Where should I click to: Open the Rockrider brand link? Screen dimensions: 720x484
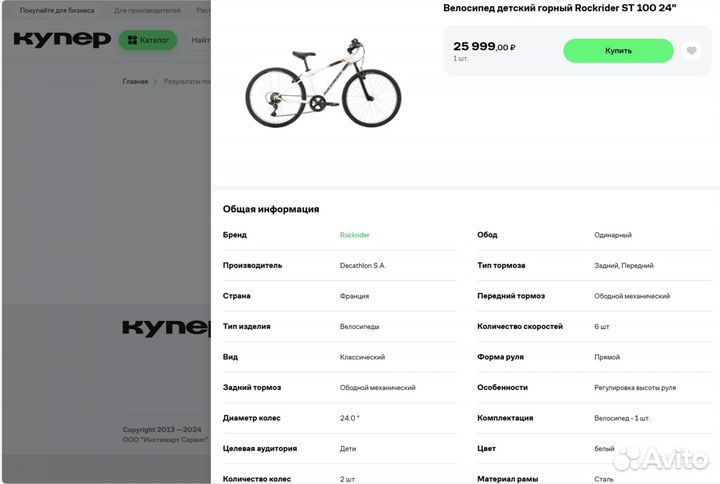pos(354,235)
